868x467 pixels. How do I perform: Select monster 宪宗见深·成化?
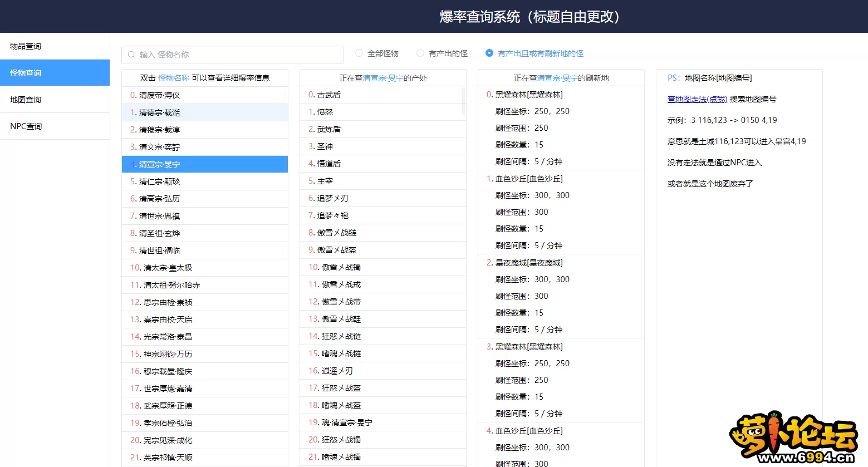coord(205,440)
